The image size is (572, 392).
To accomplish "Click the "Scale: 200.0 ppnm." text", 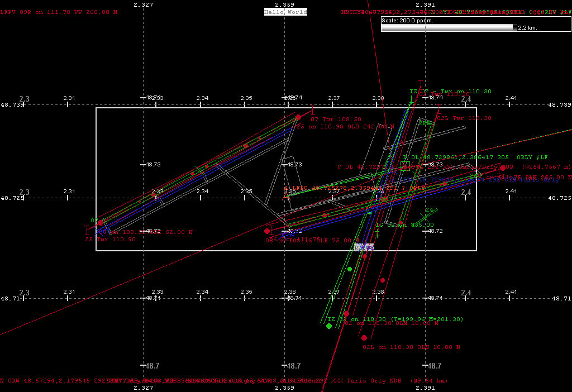I will (x=408, y=20).
